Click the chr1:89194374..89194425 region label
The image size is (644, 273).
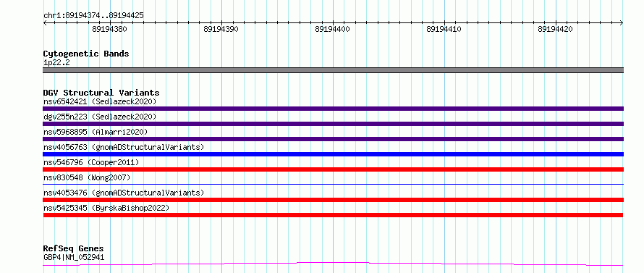[x=93, y=15]
